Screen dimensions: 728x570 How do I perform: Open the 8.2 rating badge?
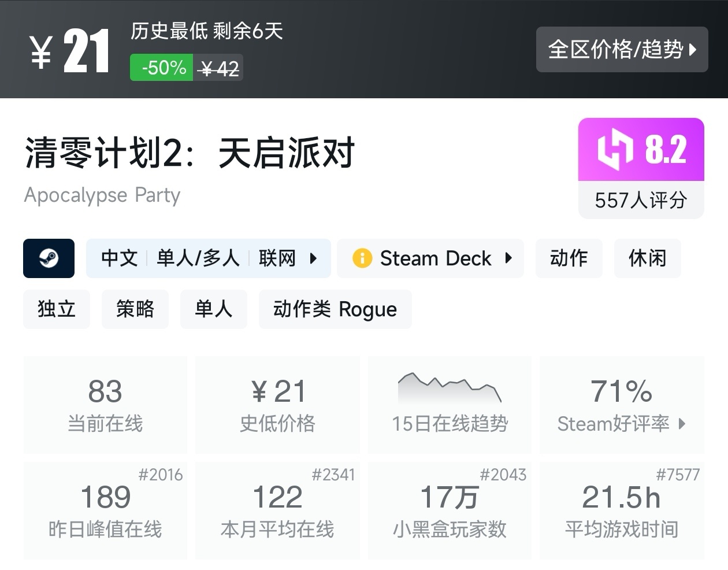tap(641, 149)
